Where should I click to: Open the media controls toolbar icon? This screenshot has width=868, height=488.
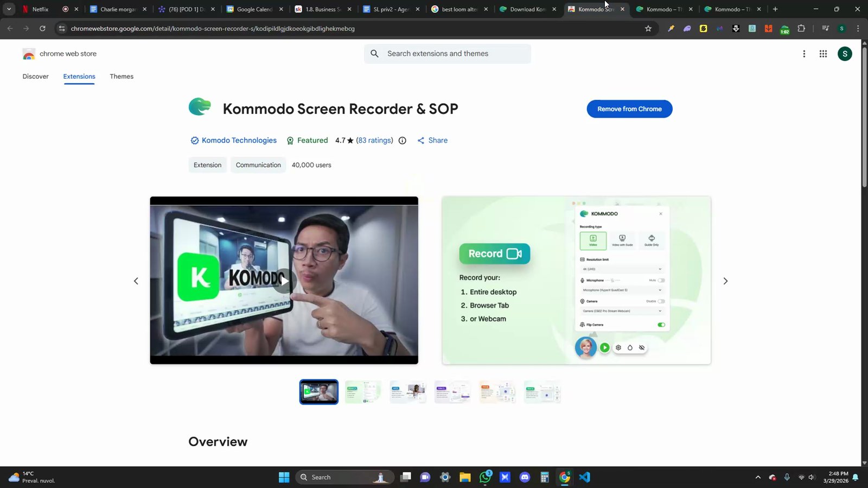point(825,29)
